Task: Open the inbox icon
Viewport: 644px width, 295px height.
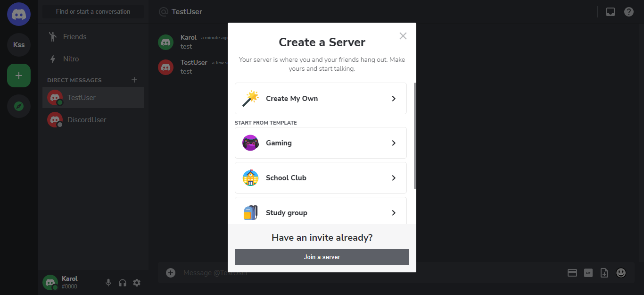Action: (x=610, y=12)
